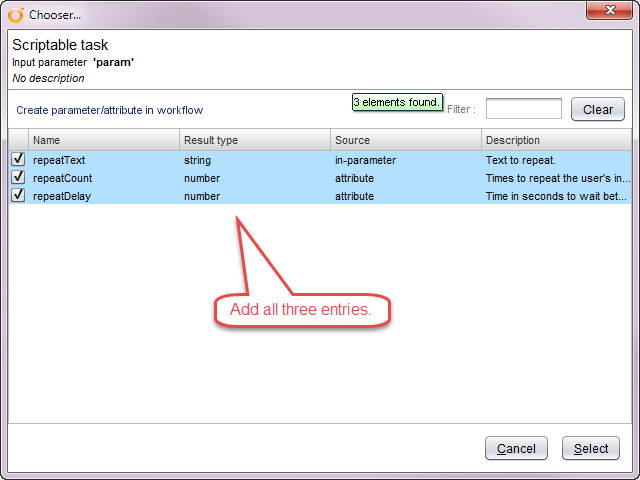This screenshot has width=640, height=480.
Task: Toggle the repeatDelay row checkbox
Action: pos(18,195)
